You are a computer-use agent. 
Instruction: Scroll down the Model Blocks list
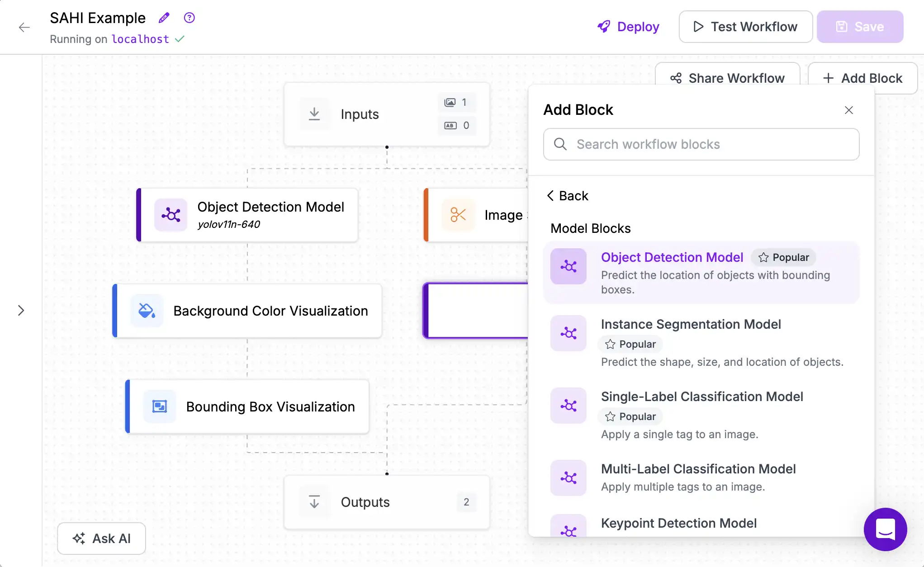click(701, 396)
